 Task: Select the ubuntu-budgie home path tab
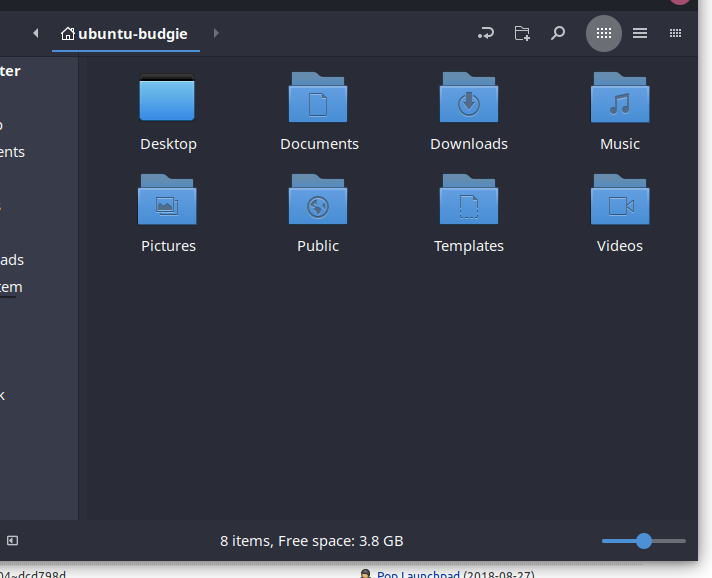pyautogui.click(x=126, y=34)
